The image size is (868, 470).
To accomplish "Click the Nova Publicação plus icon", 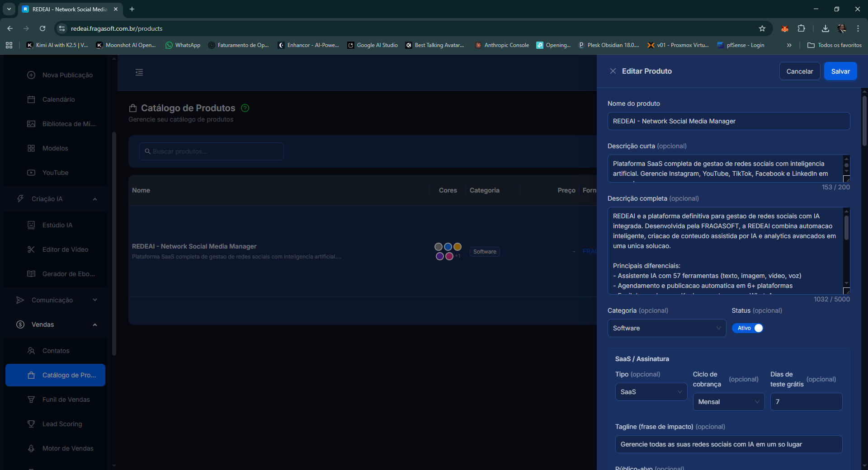I will (31, 75).
